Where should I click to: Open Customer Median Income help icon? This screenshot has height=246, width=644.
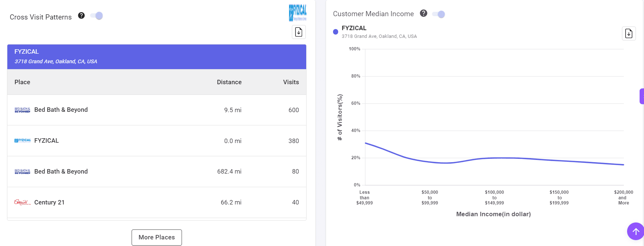point(423,13)
